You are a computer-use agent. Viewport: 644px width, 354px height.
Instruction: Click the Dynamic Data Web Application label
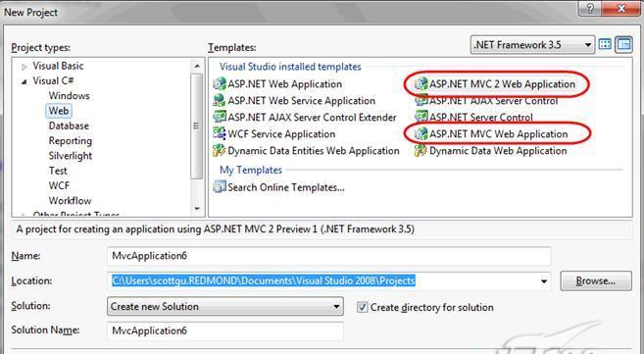498,151
